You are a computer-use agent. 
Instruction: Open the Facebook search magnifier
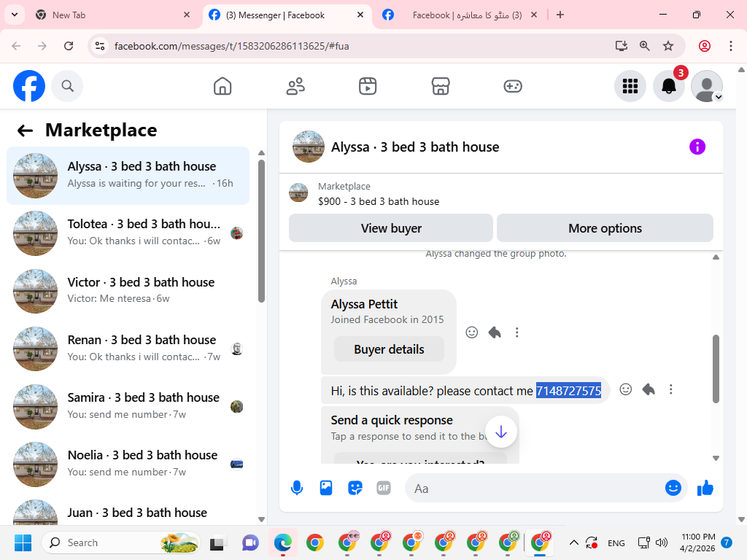click(x=67, y=86)
